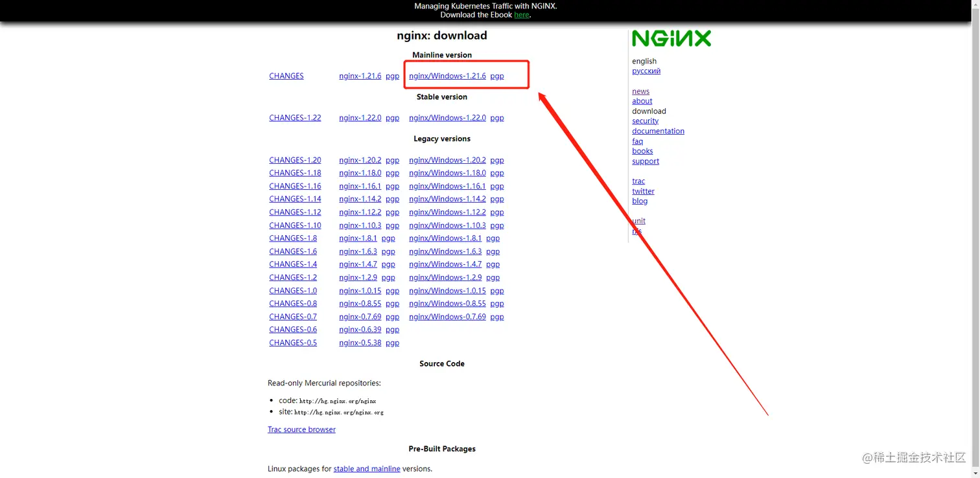
Task: Go to the news page
Action: coord(640,91)
